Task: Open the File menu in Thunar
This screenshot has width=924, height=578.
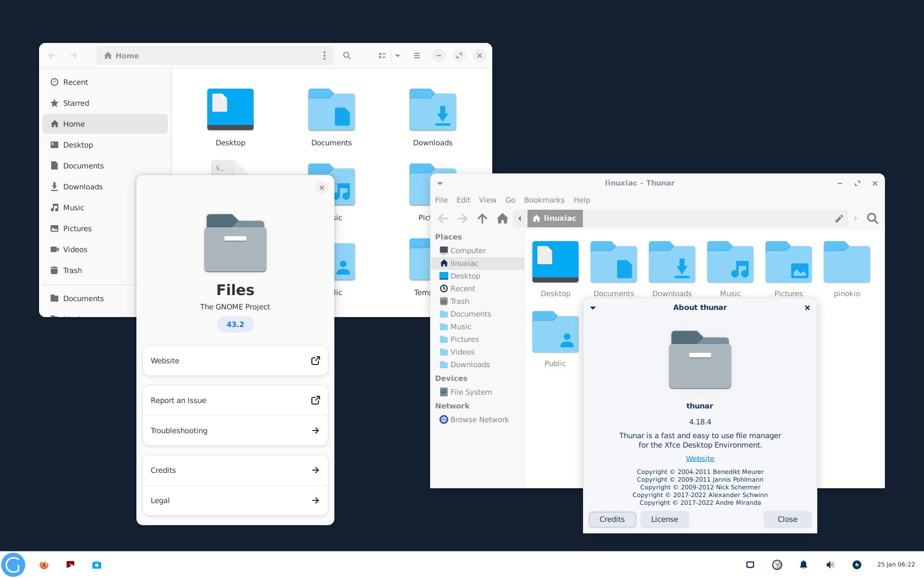Action: coord(442,200)
